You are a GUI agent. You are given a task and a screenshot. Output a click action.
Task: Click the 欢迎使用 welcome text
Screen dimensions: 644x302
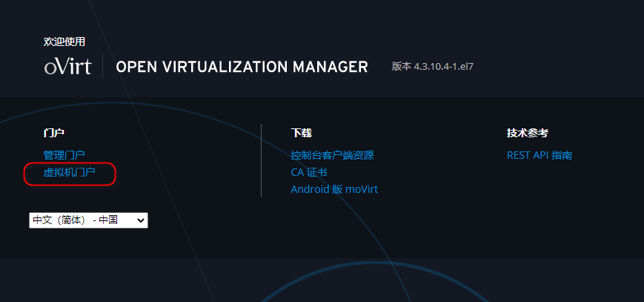[x=64, y=42]
